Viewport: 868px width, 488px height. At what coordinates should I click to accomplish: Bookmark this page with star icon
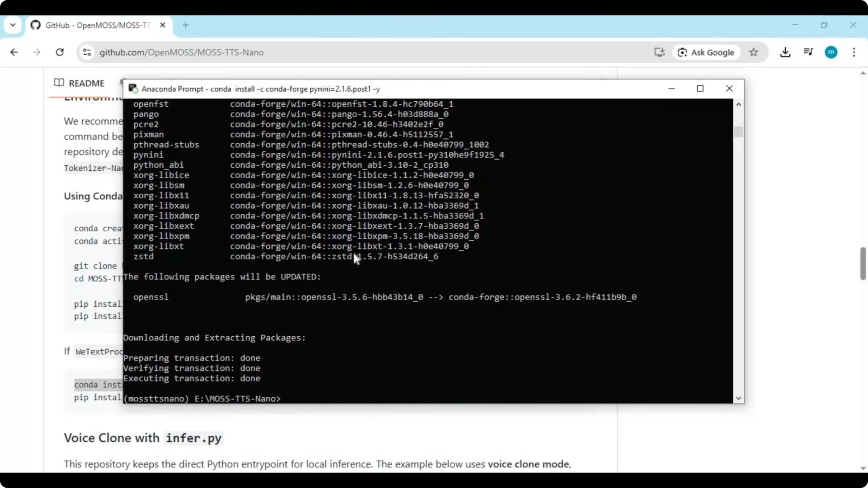[x=754, y=52]
